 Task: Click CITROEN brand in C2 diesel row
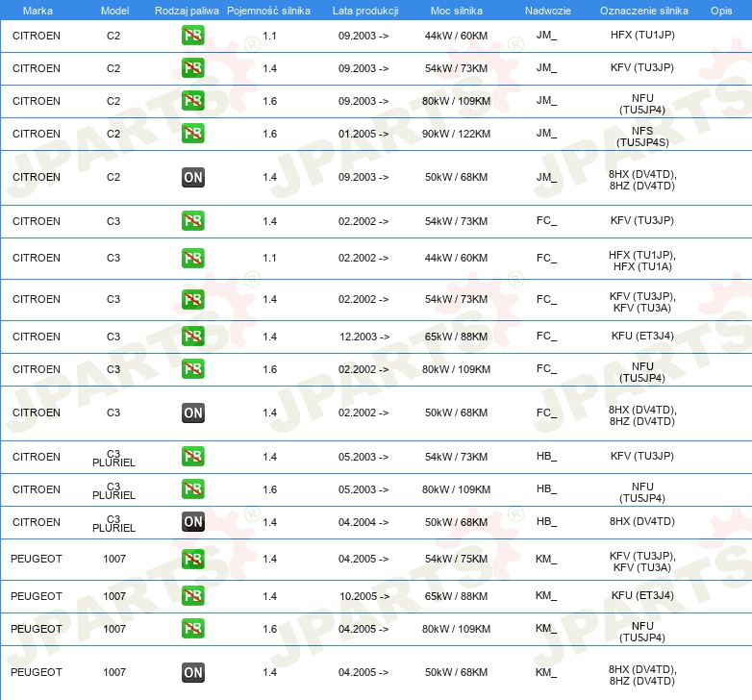(37, 177)
